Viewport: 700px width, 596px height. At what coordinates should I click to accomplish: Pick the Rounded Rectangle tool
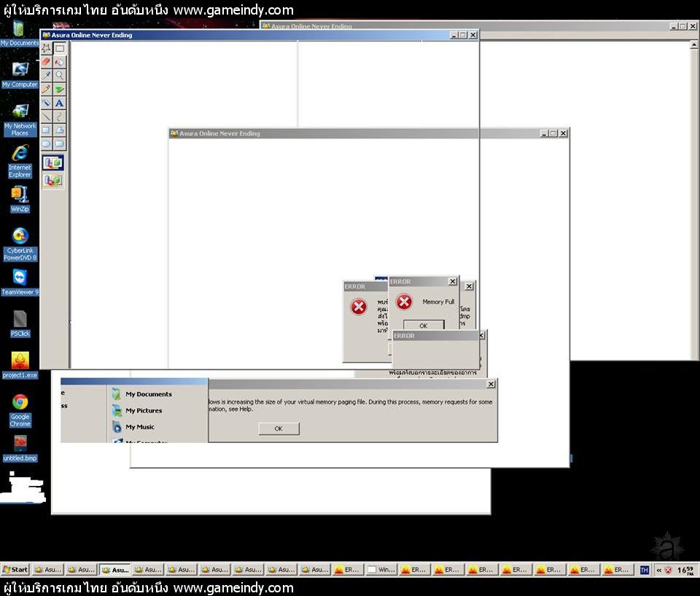(x=59, y=144)
